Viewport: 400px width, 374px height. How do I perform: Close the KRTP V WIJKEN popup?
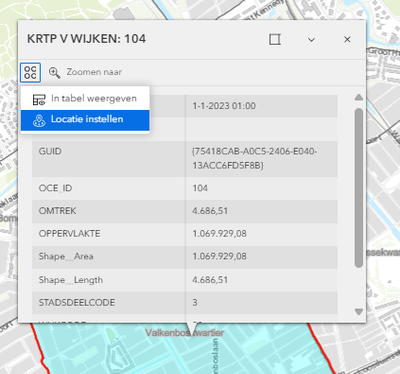click(x=347, y=39)
